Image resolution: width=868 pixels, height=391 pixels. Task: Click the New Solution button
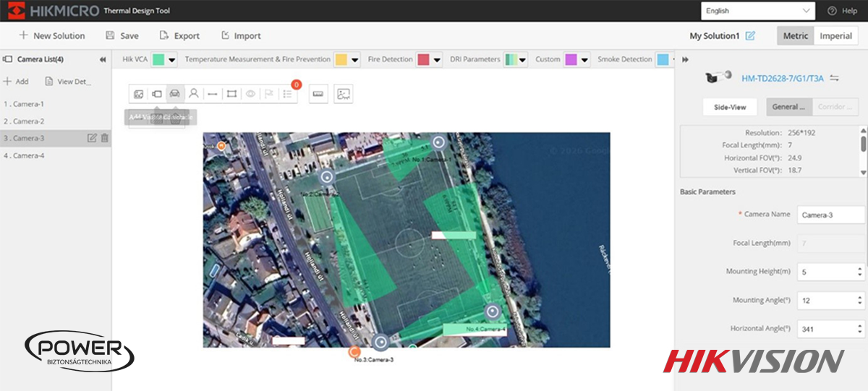pyautogui.click(x=52, y=36)
